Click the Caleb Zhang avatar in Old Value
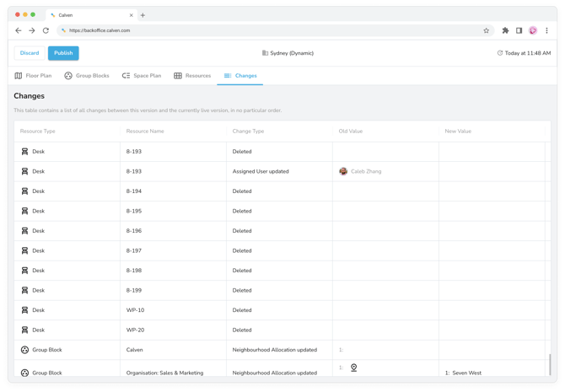The image size is (565, 392). click(x=343, y=171)
